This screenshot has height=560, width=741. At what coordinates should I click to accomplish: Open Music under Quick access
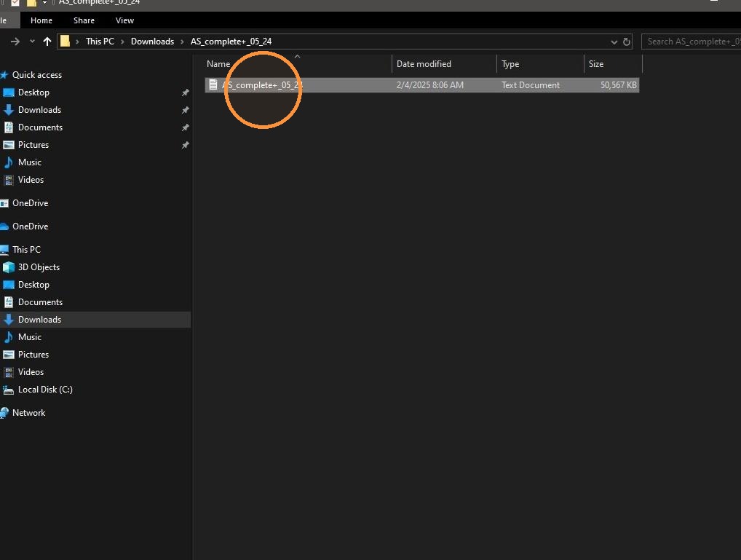click(30, 162)
